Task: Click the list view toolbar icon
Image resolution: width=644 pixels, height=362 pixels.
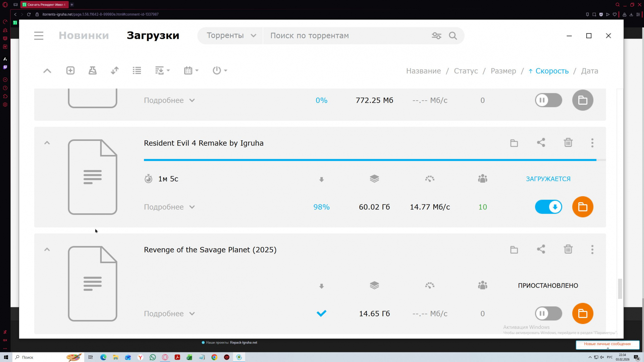Action: [x=137, y=70]
